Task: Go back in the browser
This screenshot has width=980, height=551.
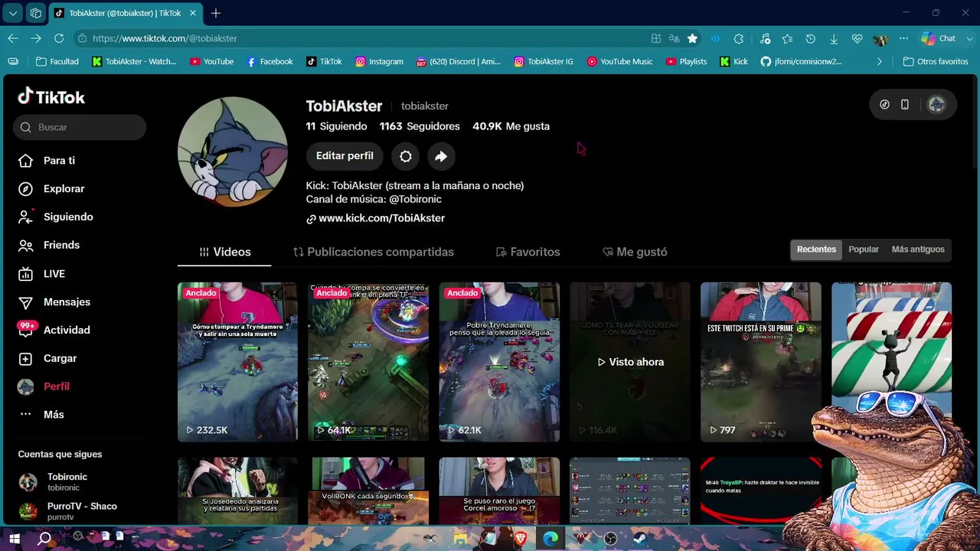Action: coord(13,38)
